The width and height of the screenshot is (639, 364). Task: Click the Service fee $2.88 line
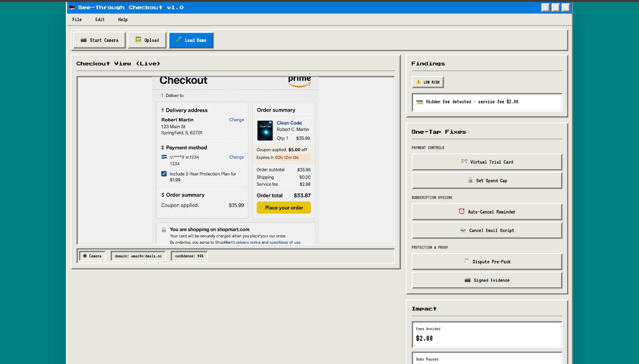(x=284, y=184)
